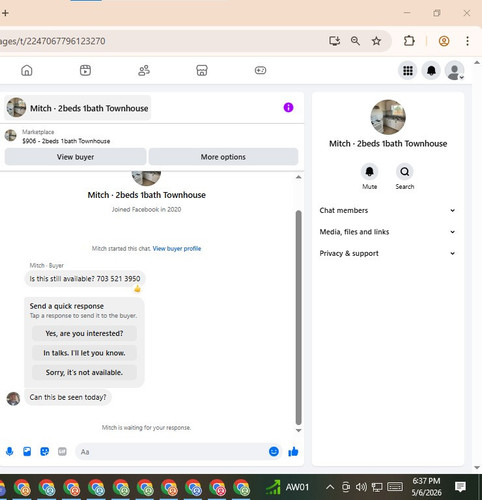Open the View buyer profile link
The image size is (482, 500).
tap(177, 248)
